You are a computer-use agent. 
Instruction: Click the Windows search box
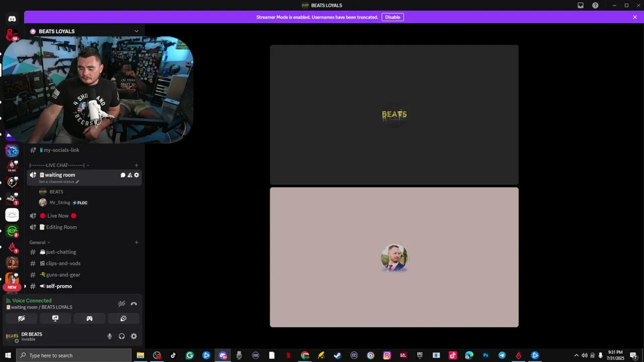[74, 355]
